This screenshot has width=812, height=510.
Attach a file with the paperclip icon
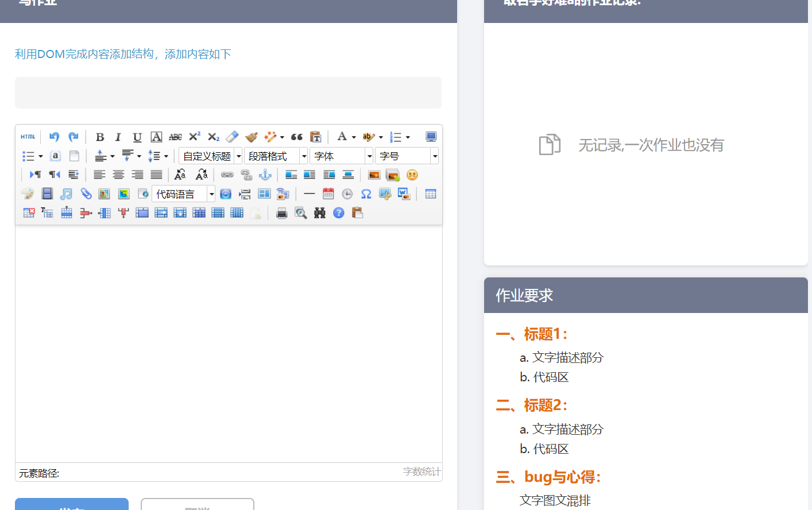tap(86, 194)
